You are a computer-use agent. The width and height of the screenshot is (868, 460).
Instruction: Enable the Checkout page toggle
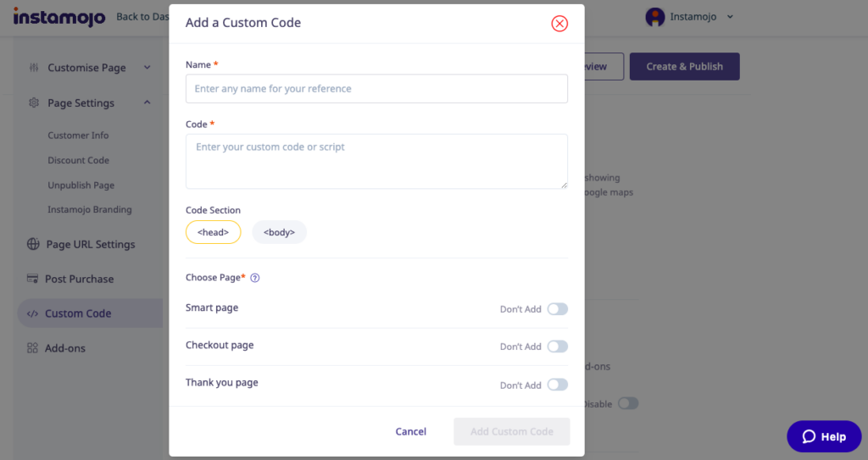[557, 346]
